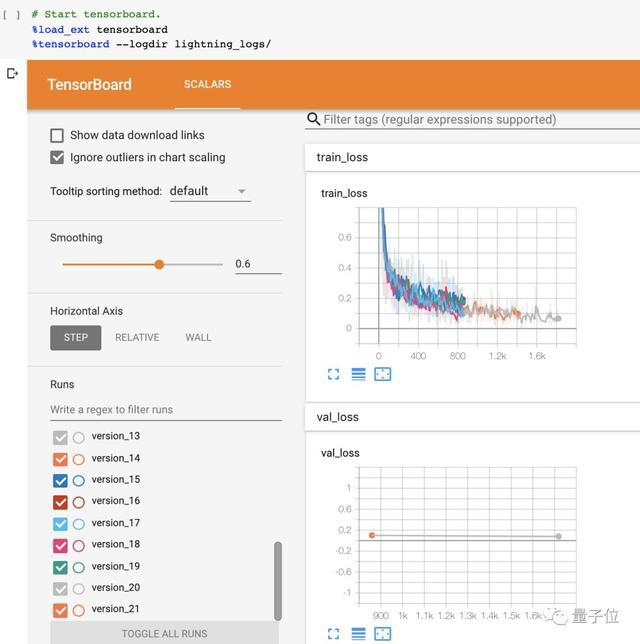Screen dimensions: 640x644
Task: Select WALL horizontal axis option
Action: coord(198,338)
